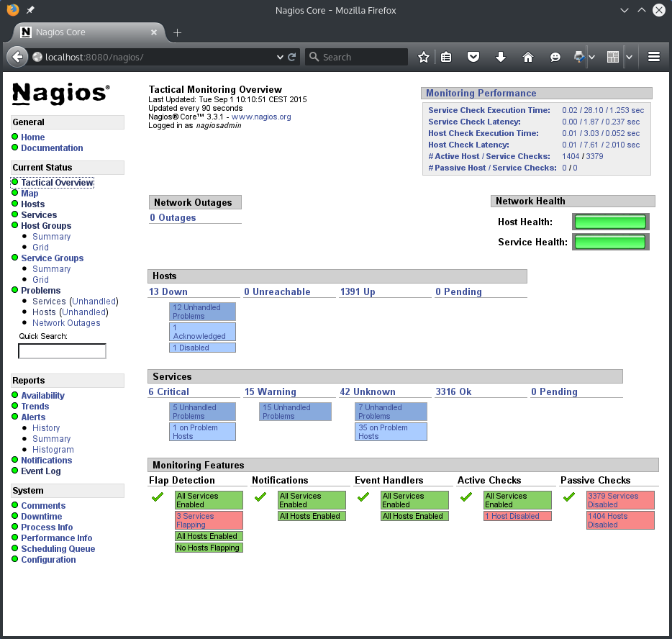View 35 on Problem Hosts box

click(x=391, y=432)
